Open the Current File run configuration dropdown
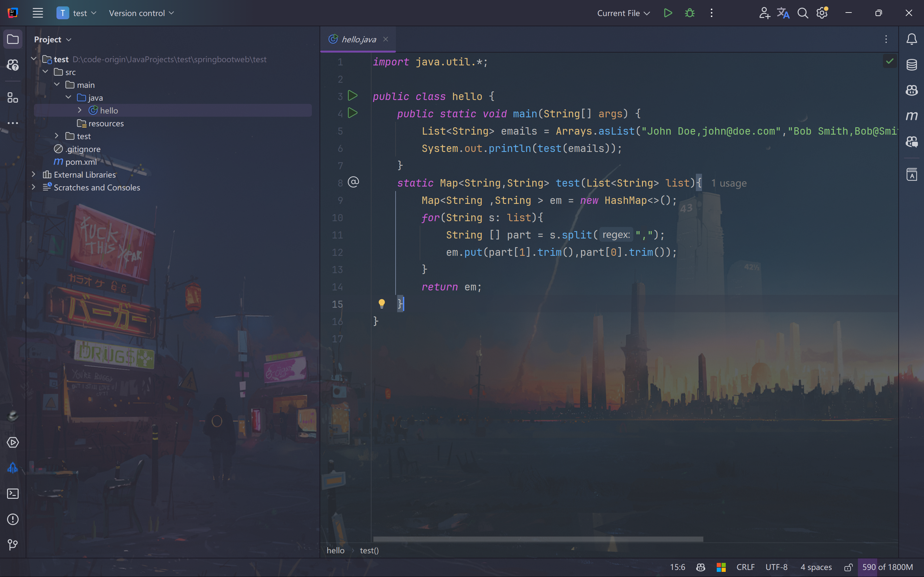 tap(623, 13)
